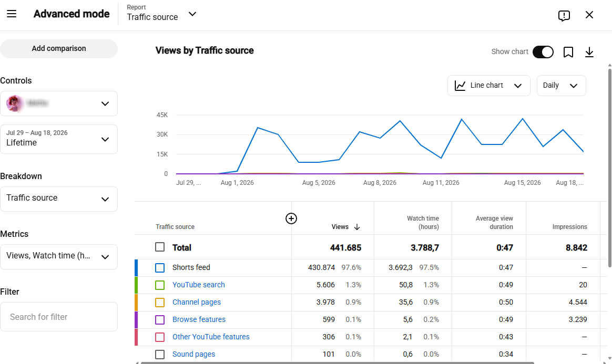The image size is (612, 364).
Task: Add a metric with the plus circle icon
Action: [291, 219]
